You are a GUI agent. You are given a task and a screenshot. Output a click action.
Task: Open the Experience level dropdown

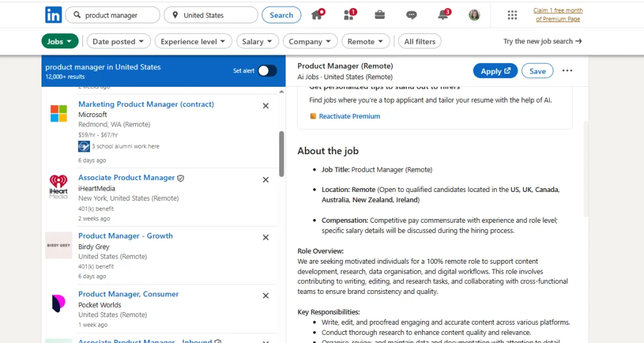click(193, 41)
